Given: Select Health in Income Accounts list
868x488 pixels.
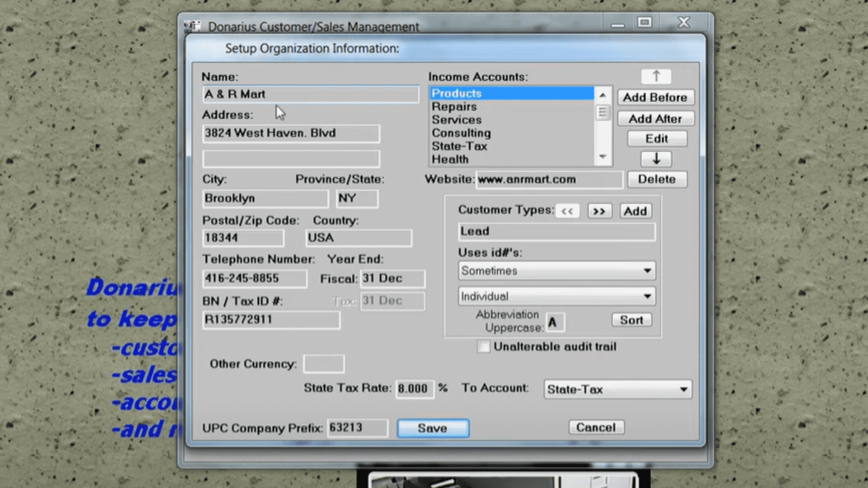Looking at the screenshot, I should [511, 159].
